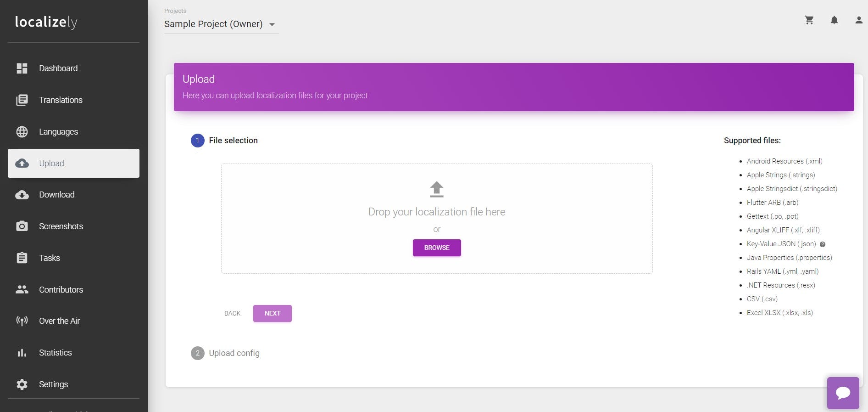The height and width of the screenshot is (412, 868).
Task: Click the localizely logo
Action: click(x=46, y=22)
